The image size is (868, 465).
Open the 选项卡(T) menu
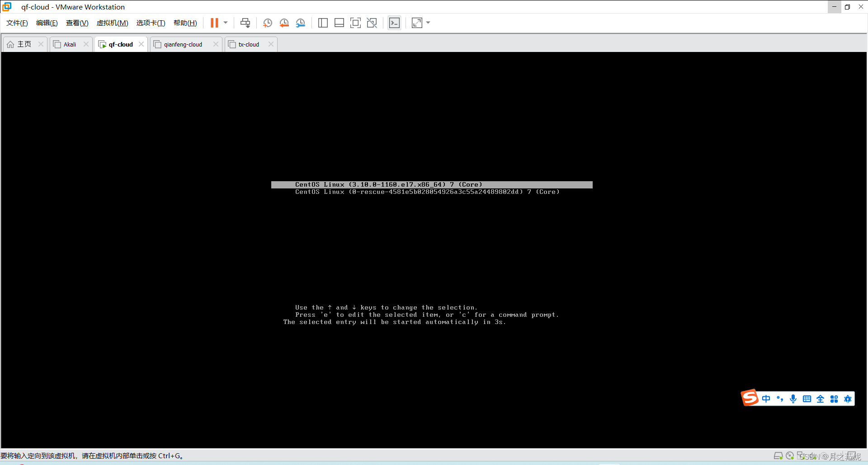pos(151,23)
